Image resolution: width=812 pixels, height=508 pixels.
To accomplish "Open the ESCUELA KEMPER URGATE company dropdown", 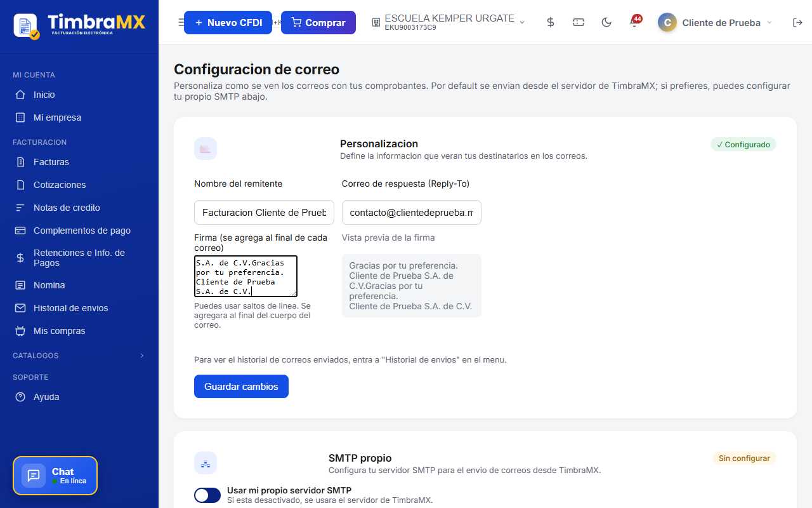I will coord(449,22).
